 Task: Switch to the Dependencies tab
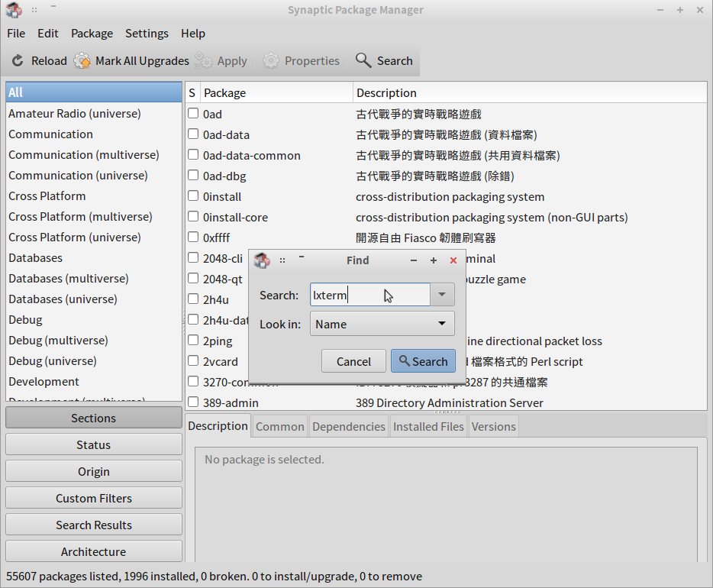pos(349,427)
